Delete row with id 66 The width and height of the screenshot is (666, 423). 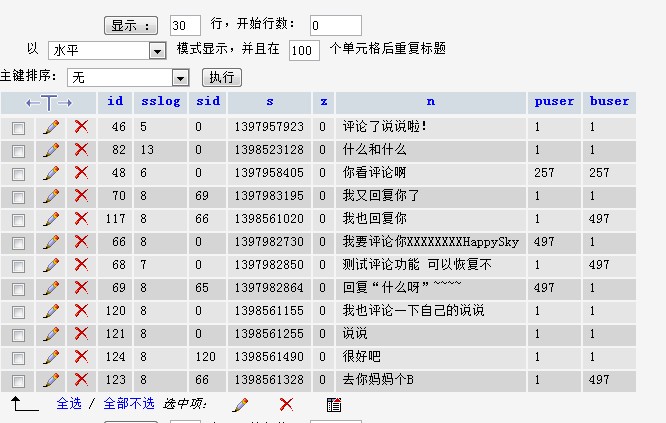click(x=81, y=241)
